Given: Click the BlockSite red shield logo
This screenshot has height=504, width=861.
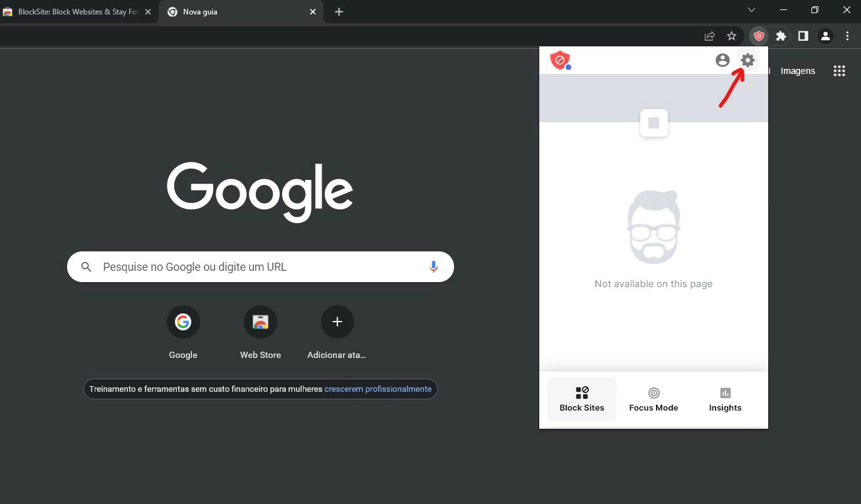Looking at the screenshot, I should (559, 60).
